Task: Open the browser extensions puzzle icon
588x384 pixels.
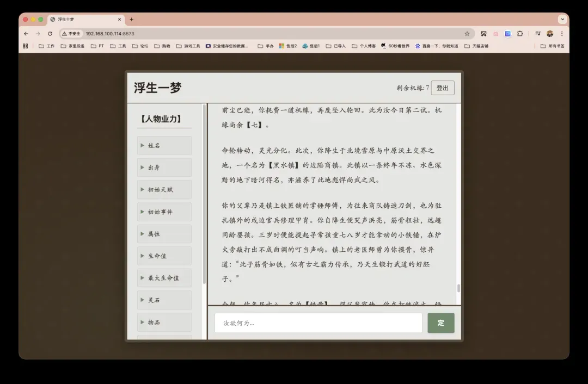Action: tap(520, 34)
